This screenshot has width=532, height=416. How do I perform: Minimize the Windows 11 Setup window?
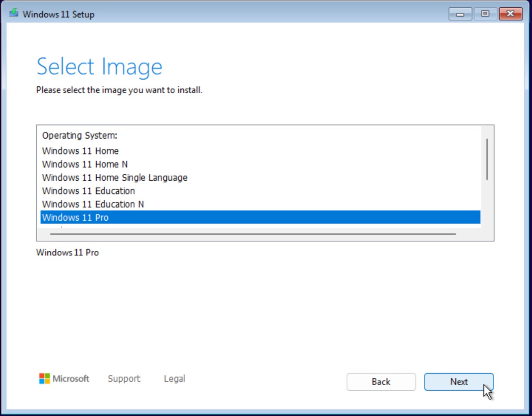click(x=460, y=14)
